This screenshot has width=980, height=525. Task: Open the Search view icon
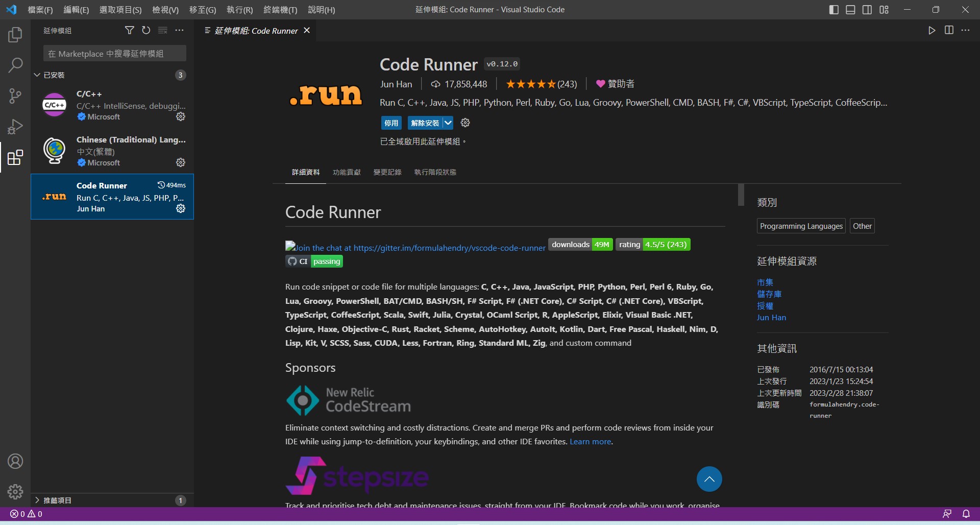point(15,65)
